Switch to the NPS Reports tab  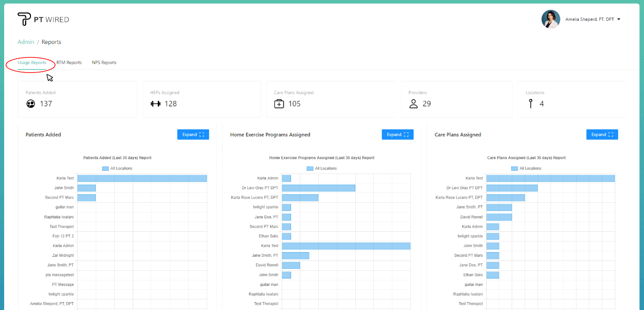(x=104, y=62)
